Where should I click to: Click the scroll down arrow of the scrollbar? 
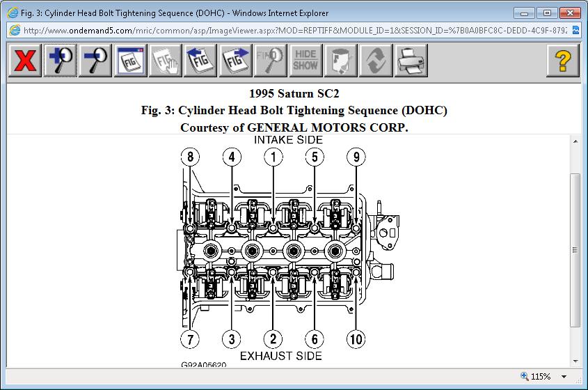575,361
